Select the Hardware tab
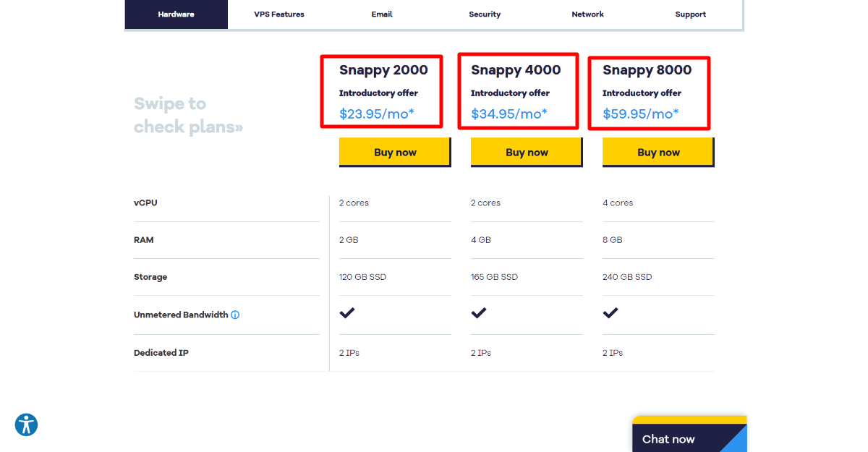 (x=176, y=14)
